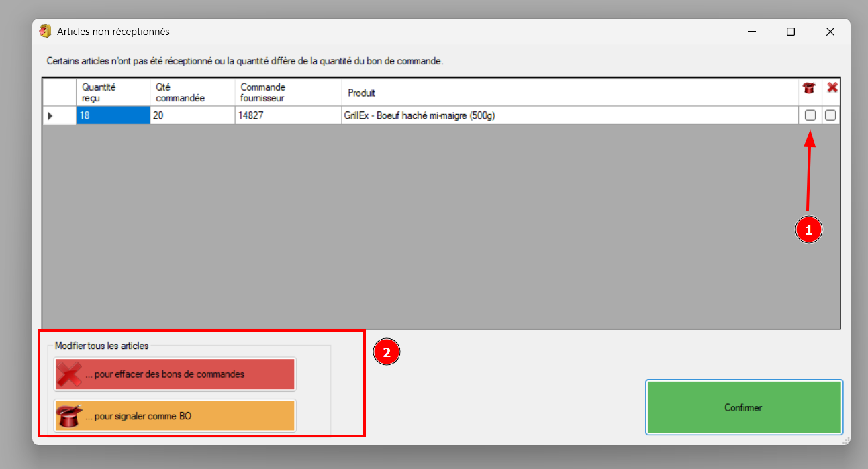Click the Commande fournisseur column header
The height and width of the screenshot is (469, 868).
(288, 92)
